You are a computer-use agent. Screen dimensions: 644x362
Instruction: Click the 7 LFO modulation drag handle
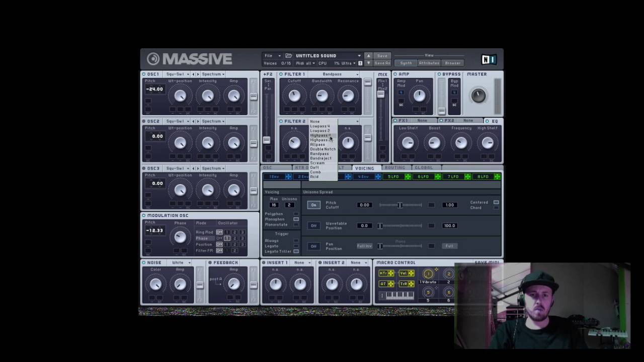467,177
